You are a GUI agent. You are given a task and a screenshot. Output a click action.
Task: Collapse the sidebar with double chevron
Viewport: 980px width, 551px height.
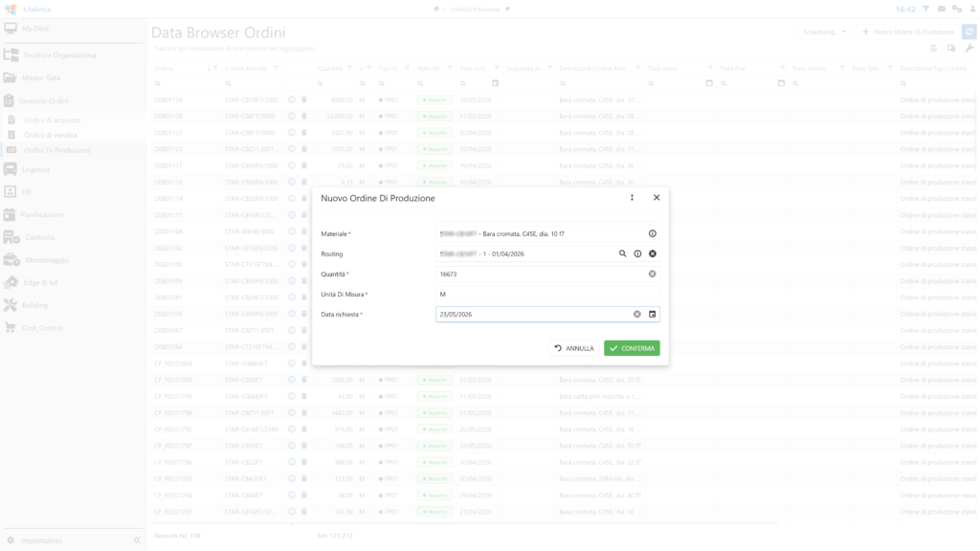point(137,540)
